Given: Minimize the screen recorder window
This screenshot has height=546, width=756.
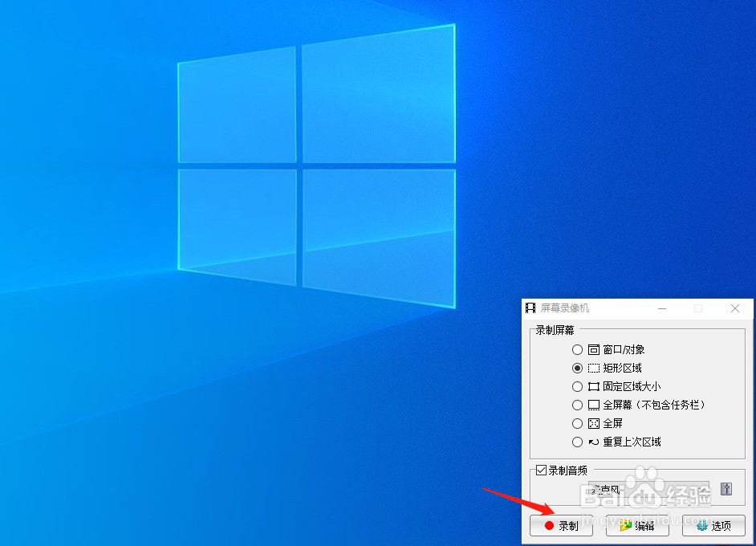Looking at the screenshot, I should click(661, 308).
